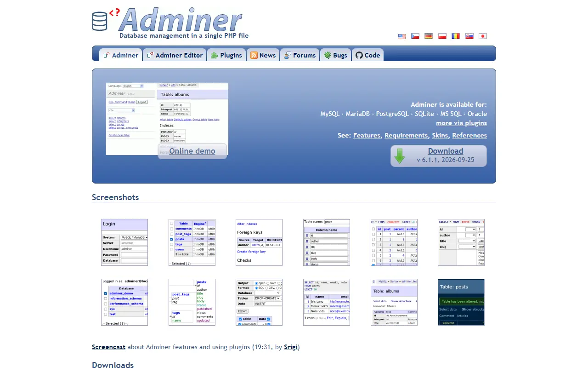This screenshot has width=588, height=368.
Task: Enlarge the dark "Table: posts" thumbnail
Action: (461, 302)
